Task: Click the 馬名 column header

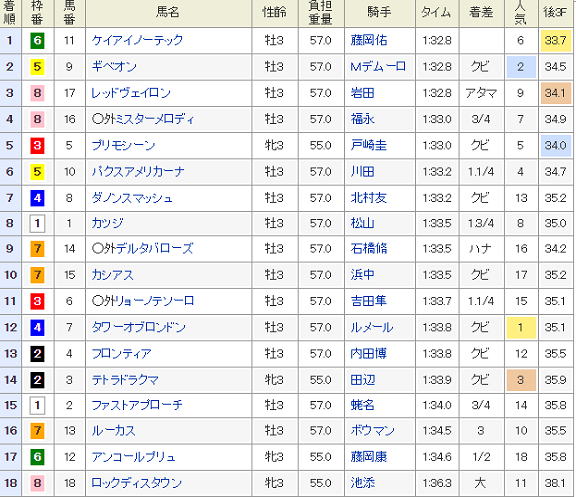Action: (168, 12)
